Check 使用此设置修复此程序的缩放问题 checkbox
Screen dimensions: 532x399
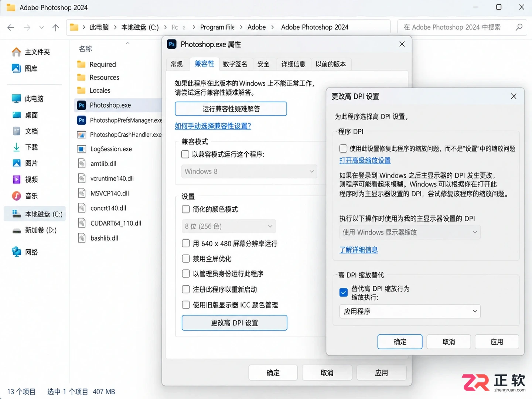(x=343, y=149)
